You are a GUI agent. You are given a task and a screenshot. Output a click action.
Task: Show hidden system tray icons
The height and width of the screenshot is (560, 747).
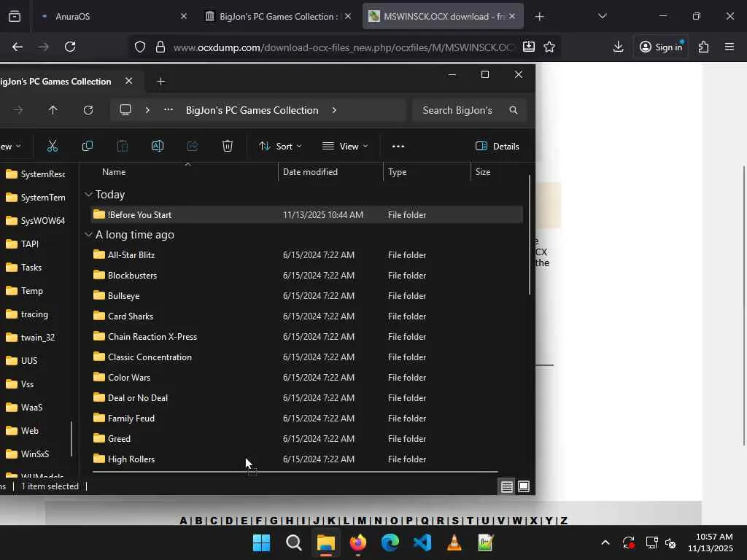click(x=605, y=542)
